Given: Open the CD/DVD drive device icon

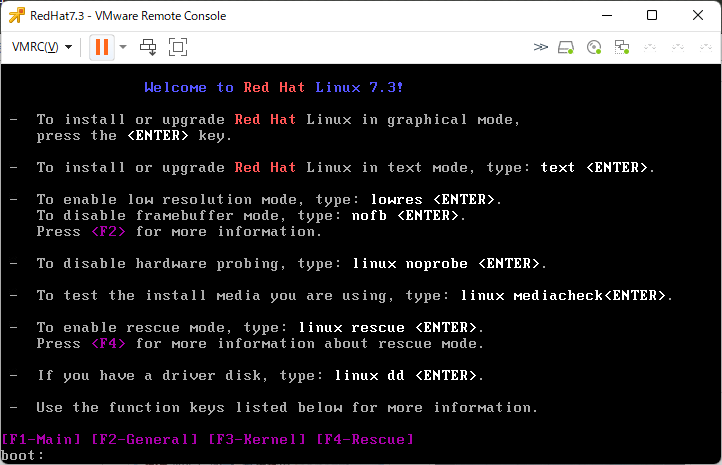Looking at the screenshot, I should coord(594,47).
